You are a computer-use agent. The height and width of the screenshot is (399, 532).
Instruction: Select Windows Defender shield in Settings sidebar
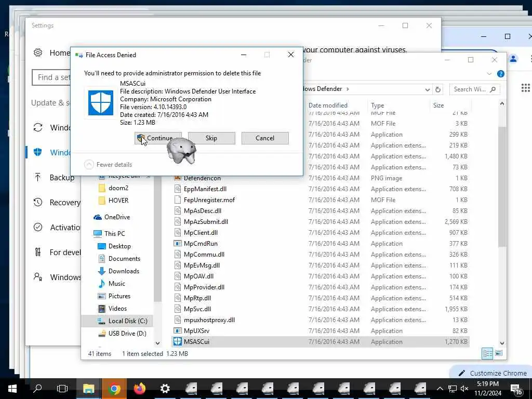[x=37, y=152]
